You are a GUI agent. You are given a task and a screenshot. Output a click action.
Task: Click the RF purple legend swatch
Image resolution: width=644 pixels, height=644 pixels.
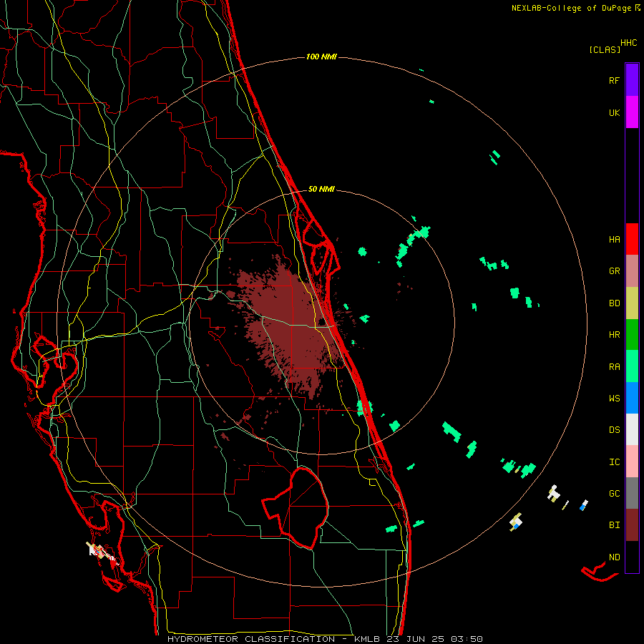[x=632, y=80]
